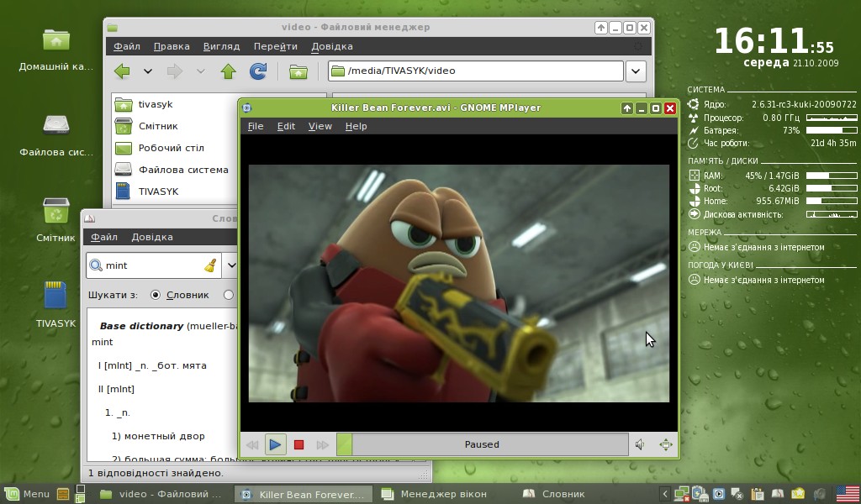Open clipboard manager tray icon
The width and height of the screenshot is (861, 504).
[758, 494]
